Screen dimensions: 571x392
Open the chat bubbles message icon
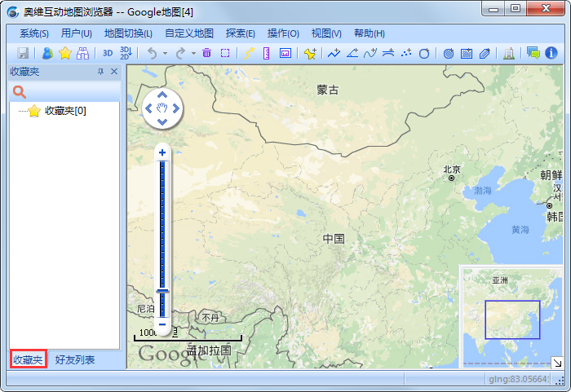pos(533,53)
